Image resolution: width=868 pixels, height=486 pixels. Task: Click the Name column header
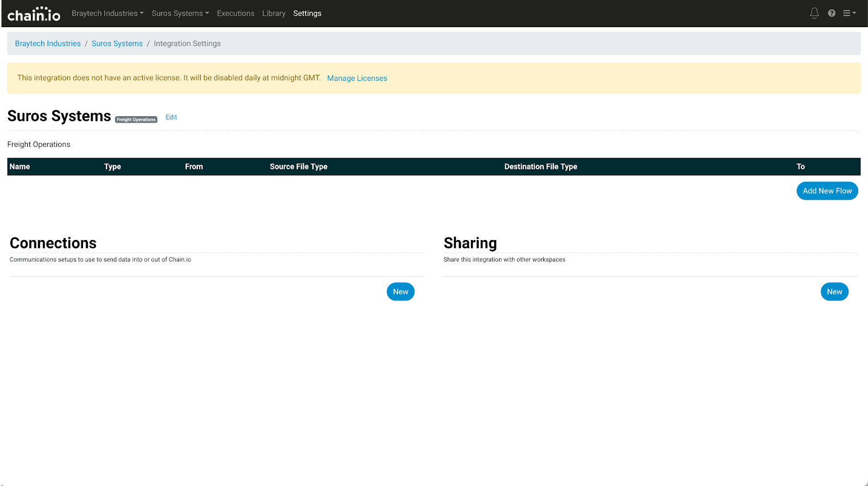(x=20, y=167)
